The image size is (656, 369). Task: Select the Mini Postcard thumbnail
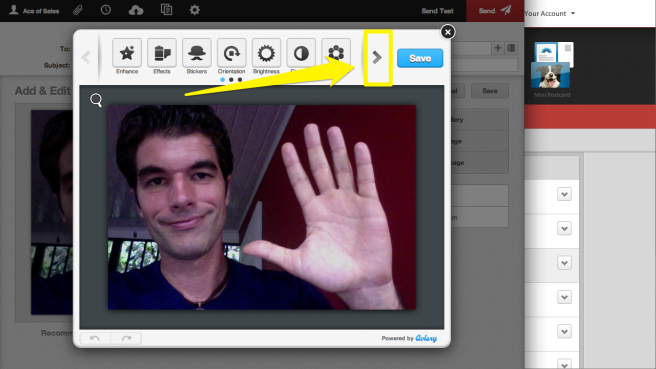point(552,69)
